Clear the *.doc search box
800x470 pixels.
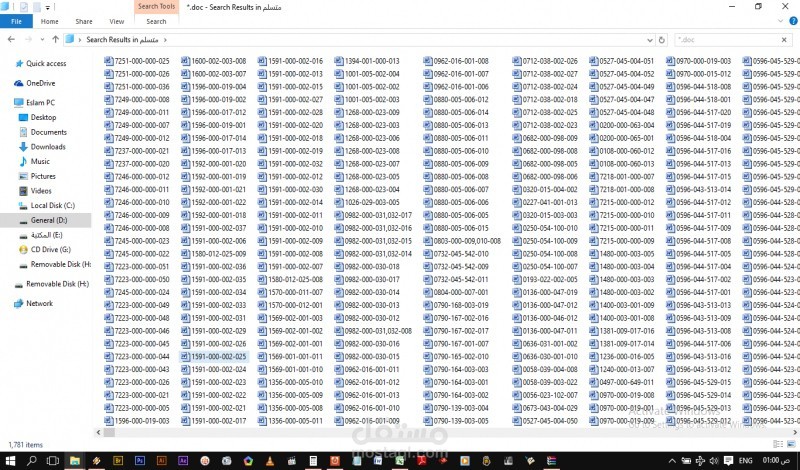(784, 40)
